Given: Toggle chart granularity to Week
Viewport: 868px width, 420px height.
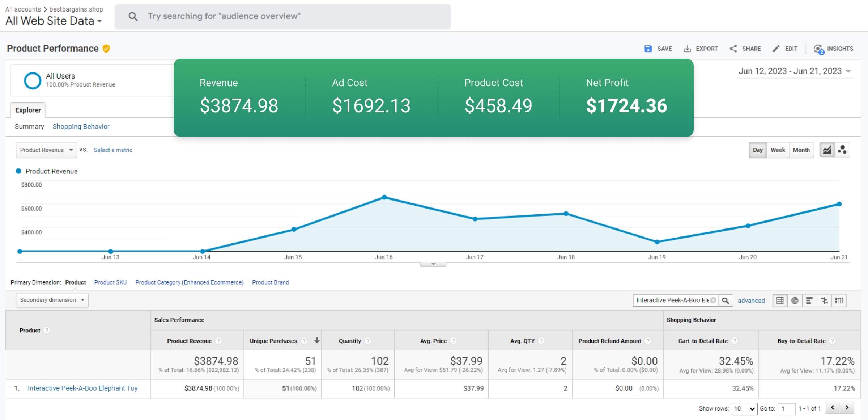Looking at the screenshot, I should click(x=778, y=150).
